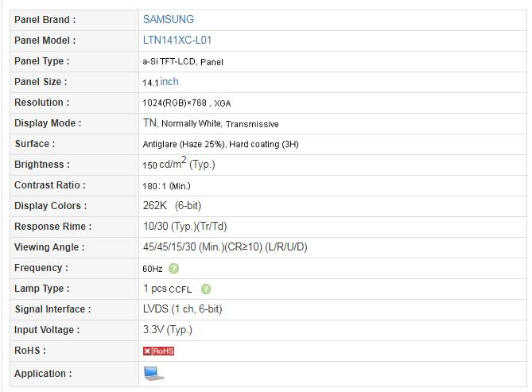
Task: Follow the 'inch' link in Panel Size
Action: tap(169, 82)
